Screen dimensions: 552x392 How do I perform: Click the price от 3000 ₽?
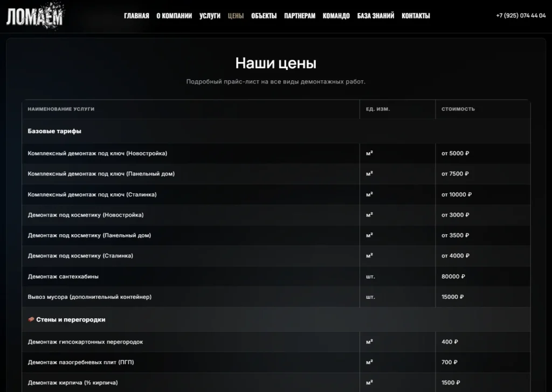click(x=455, y=215)
